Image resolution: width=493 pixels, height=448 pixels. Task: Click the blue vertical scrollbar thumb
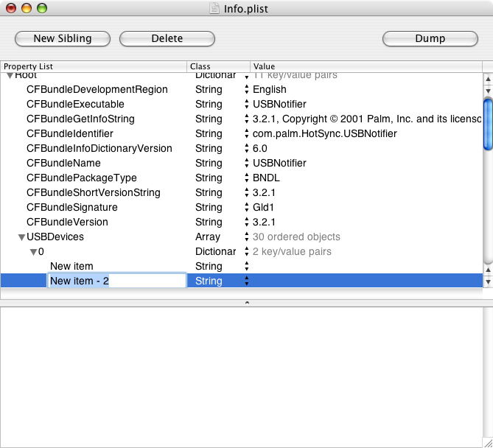click(488, 125)
